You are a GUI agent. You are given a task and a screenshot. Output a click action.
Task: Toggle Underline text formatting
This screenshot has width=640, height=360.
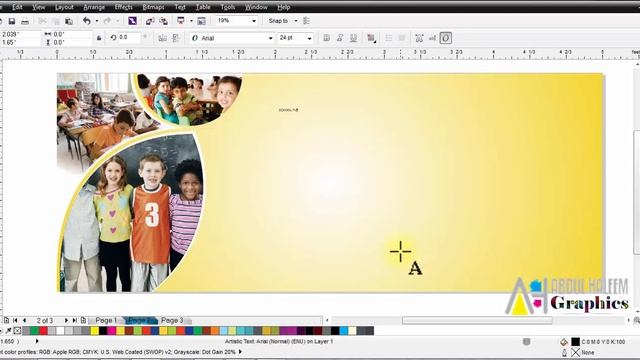point(353,38)
